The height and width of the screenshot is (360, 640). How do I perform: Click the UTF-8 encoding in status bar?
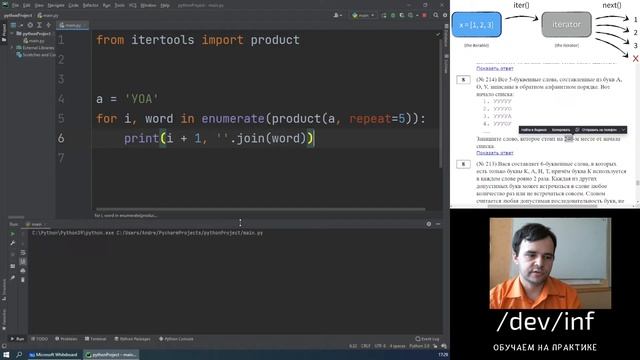tap(380, 346)
